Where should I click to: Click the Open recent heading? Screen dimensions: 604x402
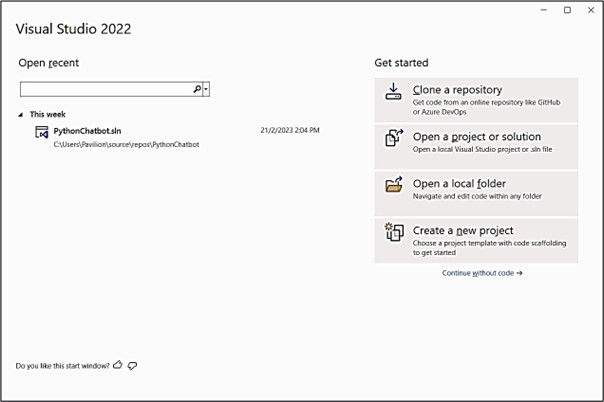coord(49,63)
